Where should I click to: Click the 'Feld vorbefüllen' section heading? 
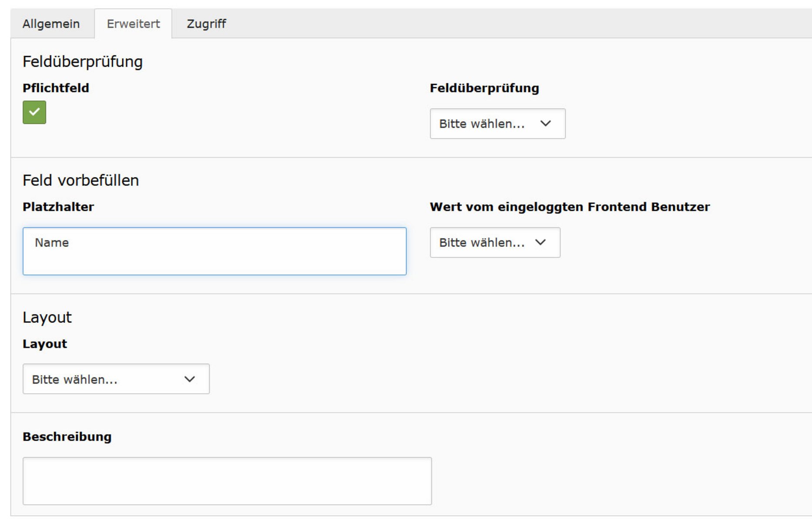(81, 181)
